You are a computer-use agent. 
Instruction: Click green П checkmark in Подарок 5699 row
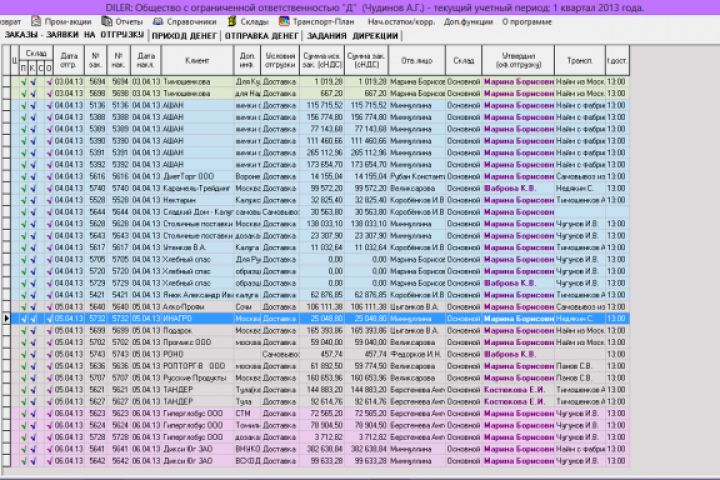[x=23, y=331]
